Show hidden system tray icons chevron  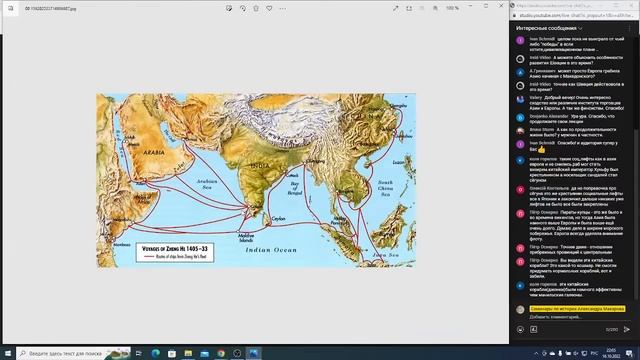click(536, 353)
